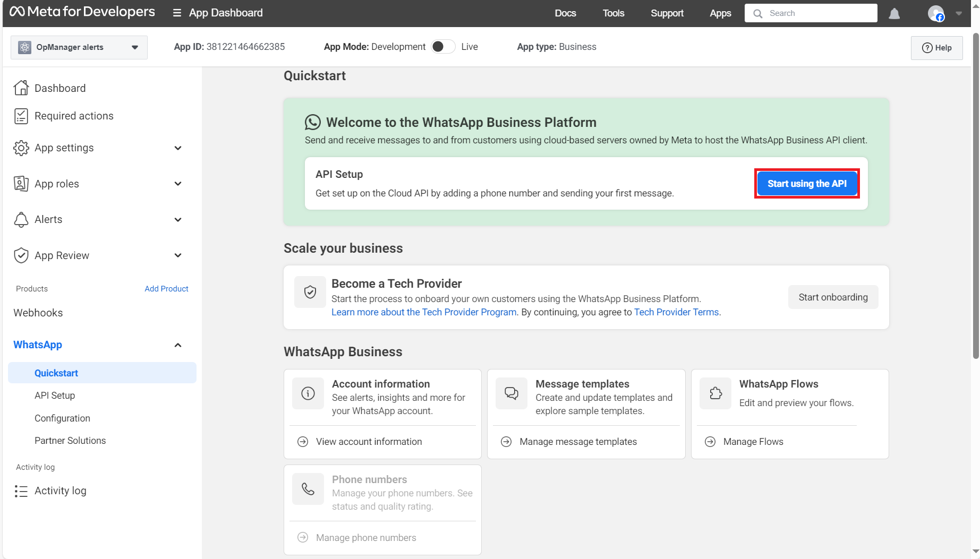Click the WhatsApp Flows puzzle icon
Image resolution: width=980 pixels, height=559 pixels.
point(715,393)
